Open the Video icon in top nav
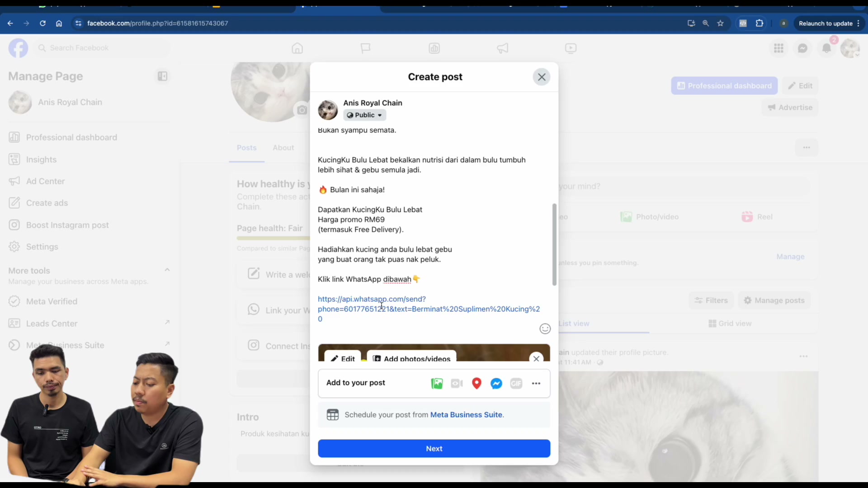 click(x=571, y=48)
